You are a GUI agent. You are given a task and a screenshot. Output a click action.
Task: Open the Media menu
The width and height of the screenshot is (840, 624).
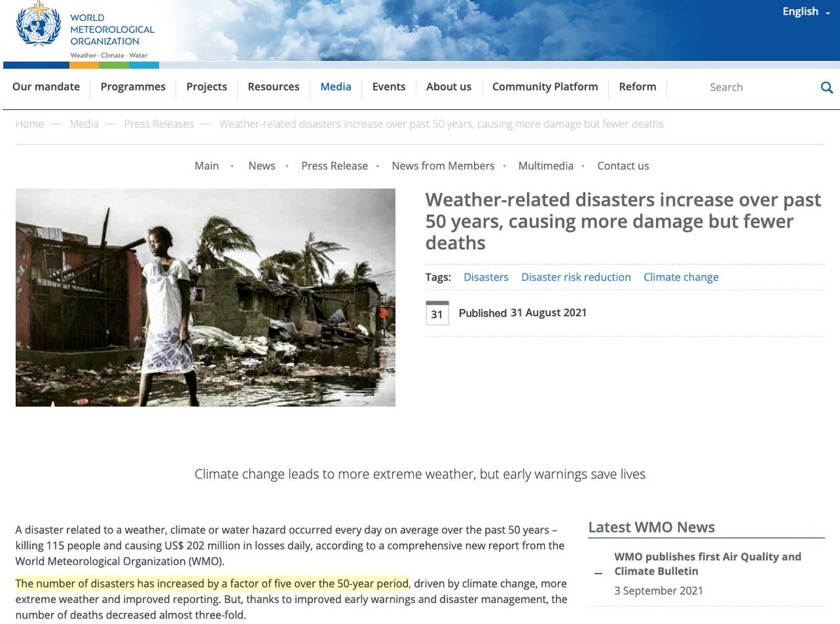(x=336, y=87)
